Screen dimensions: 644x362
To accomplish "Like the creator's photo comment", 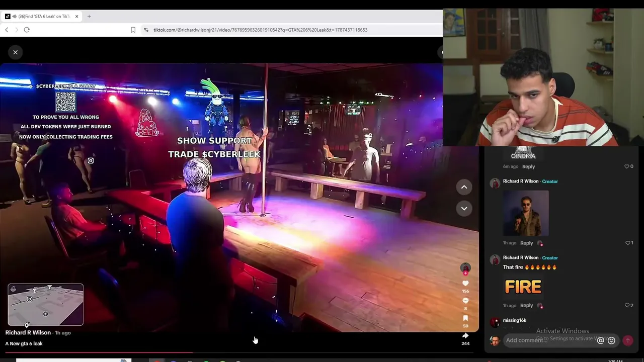I will click(x=628, y=243).
